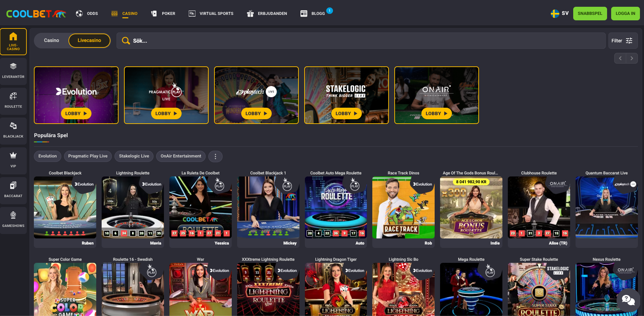644x316 pixels.
Task: Open Quantum Baccarat Live game
Action: pos(607,207)
